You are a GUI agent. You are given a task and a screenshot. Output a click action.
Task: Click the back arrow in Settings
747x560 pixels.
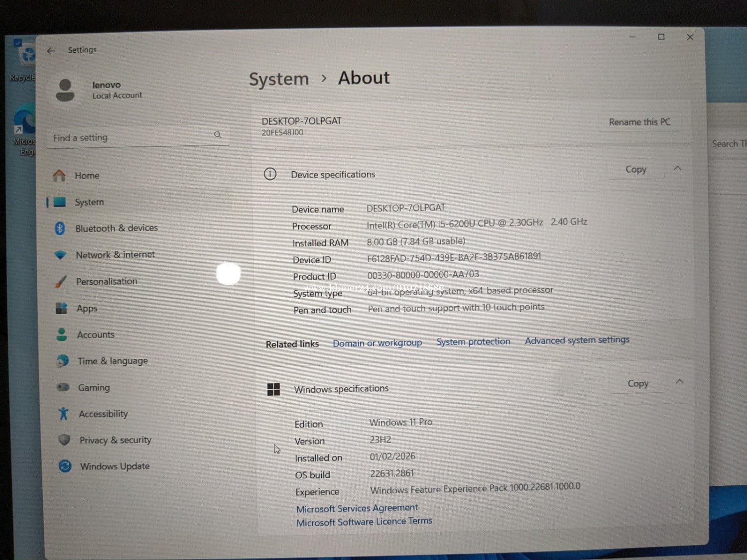[x=51, y=51]
